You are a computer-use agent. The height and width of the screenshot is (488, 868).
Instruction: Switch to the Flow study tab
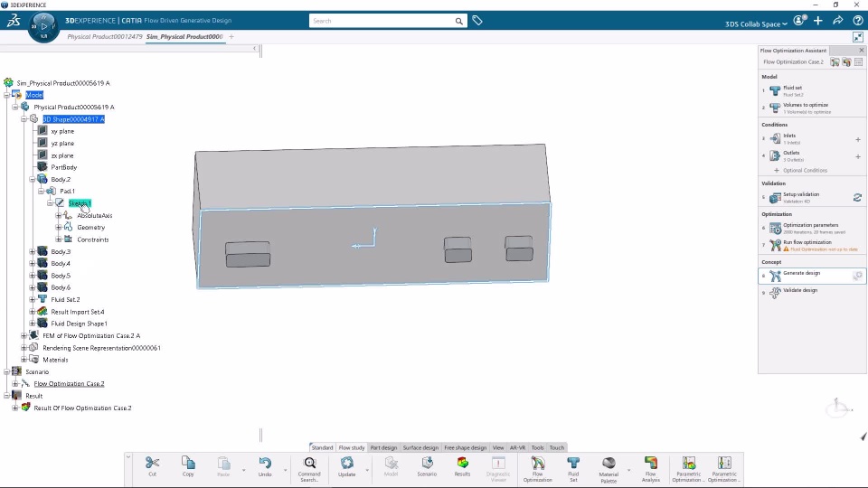click(x=352, y=447)
